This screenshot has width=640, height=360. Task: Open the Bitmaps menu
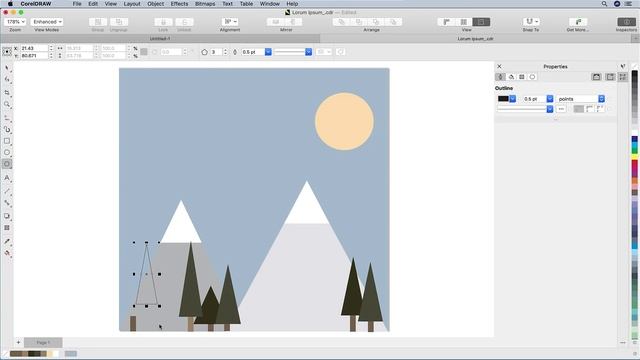[x=205, y=4]
